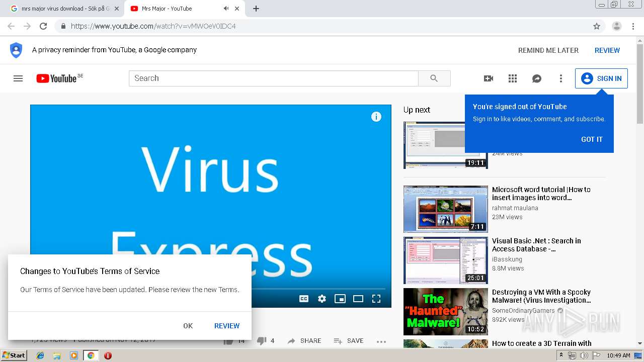Viewport: 644px width, 362px height.
Task: Click the YouTube Search input field
Action: [274, 78]
